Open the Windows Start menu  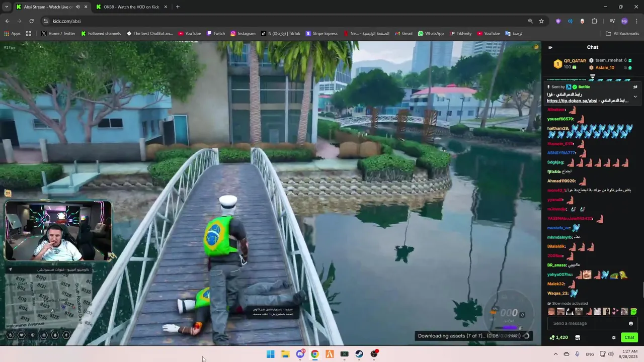pyautogui.click(x=270, y=354)
